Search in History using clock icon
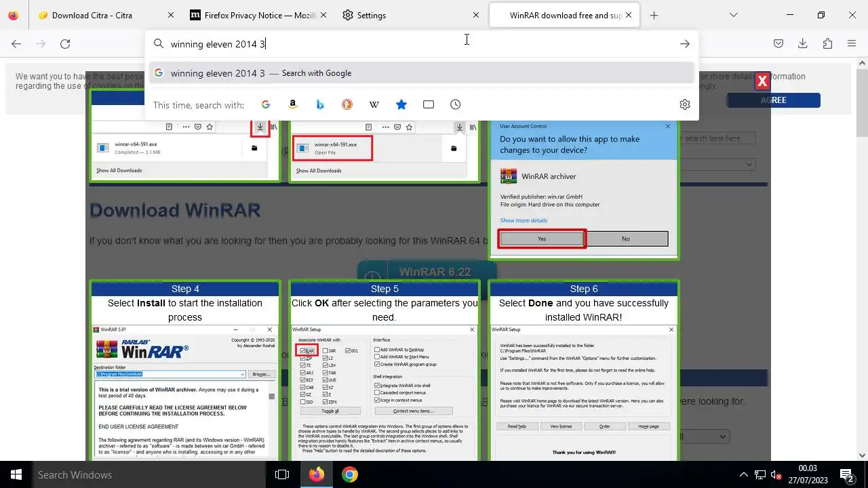 point(456,104)
